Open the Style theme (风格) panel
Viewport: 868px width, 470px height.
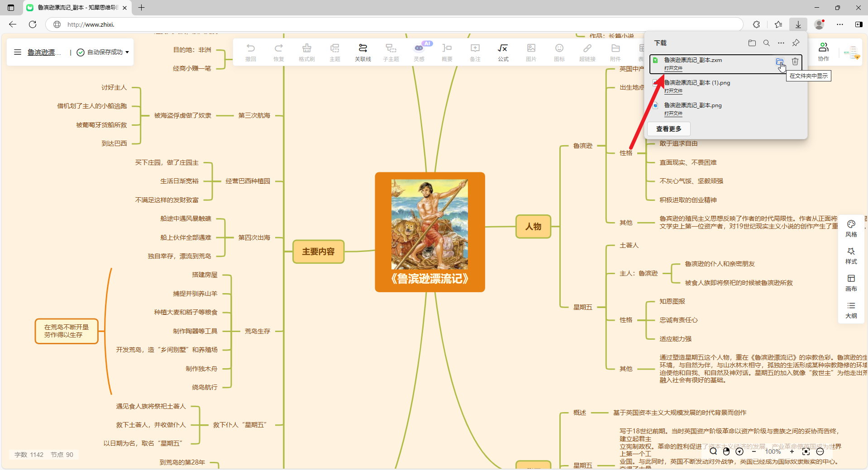pos(851,228)
